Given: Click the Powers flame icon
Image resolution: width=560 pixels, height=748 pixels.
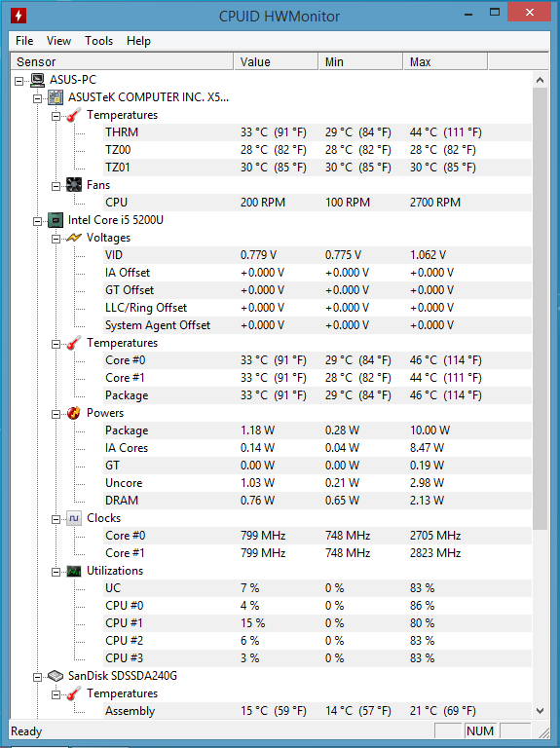Looking at the screenshot, I should coord(74,413).
